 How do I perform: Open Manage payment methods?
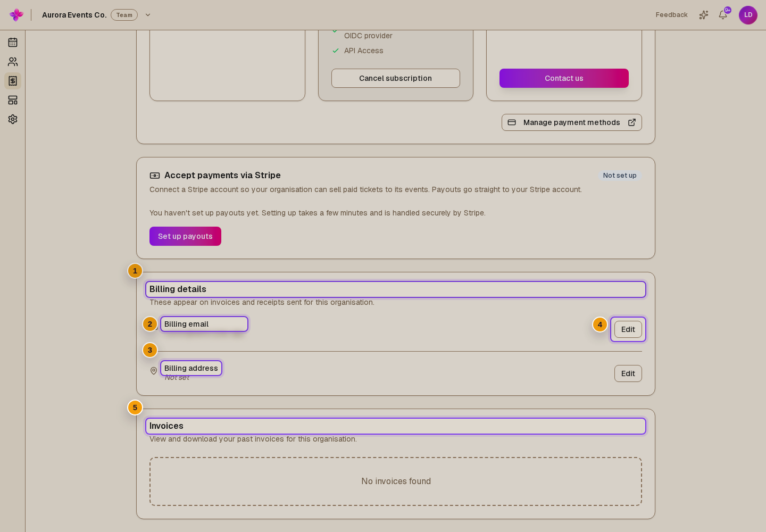pos(572,122)
